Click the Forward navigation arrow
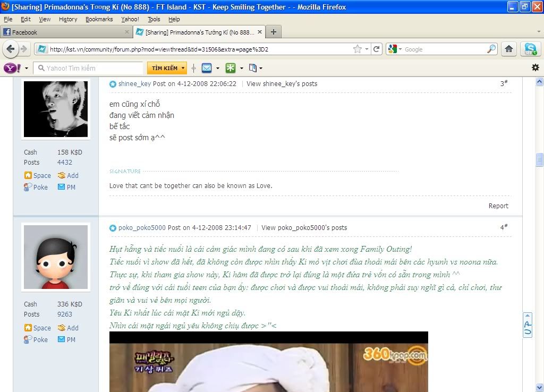The width and height of the screenshot is (544, 392). [23, 49]
